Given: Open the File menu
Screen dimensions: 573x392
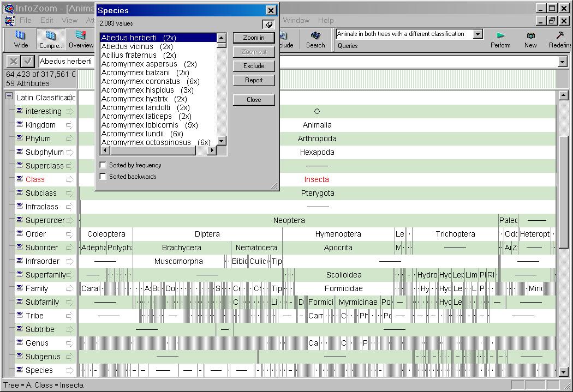Looking at the screenshot, I should point(25,21).
